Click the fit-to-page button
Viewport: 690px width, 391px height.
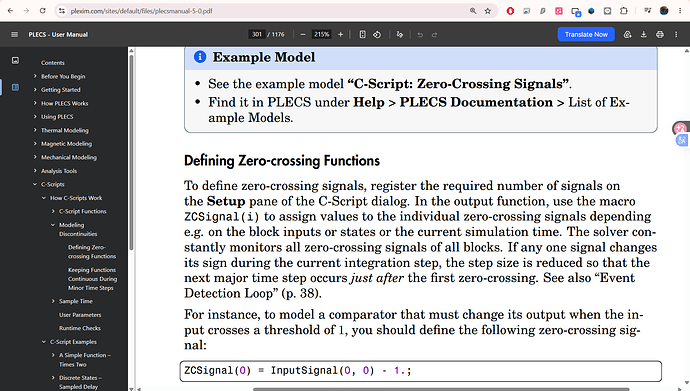(x=362, y=34)
